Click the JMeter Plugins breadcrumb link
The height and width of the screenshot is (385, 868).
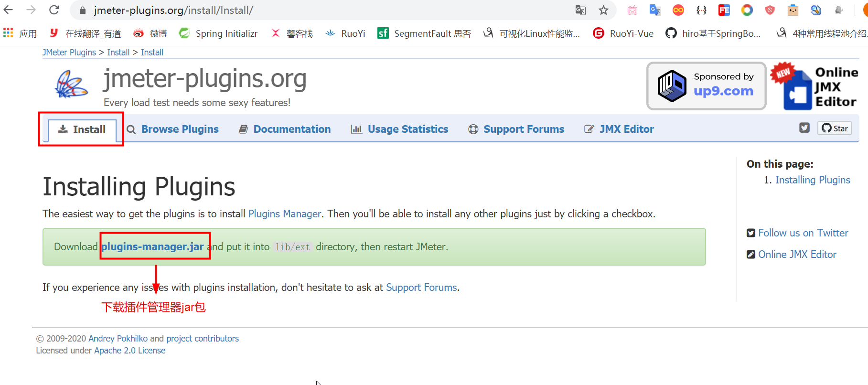pyautogui.click(x=69, y=53)
